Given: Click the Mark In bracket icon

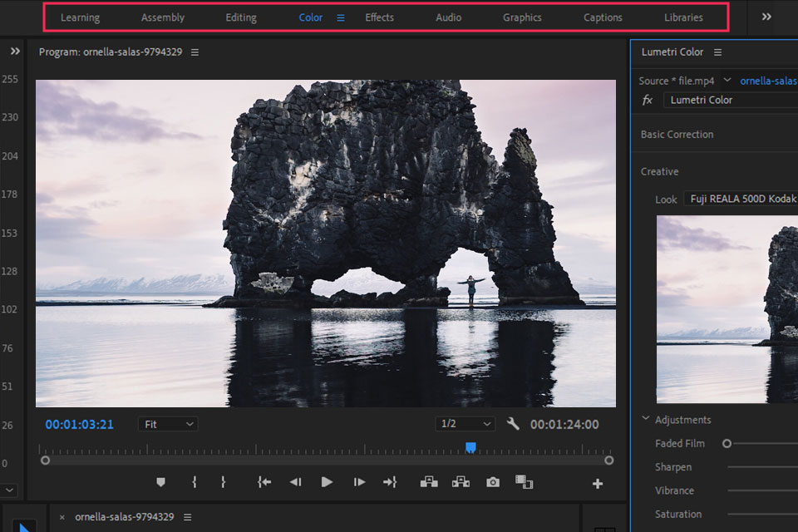Looking at the screenshot, I should [x=194, y=482].
